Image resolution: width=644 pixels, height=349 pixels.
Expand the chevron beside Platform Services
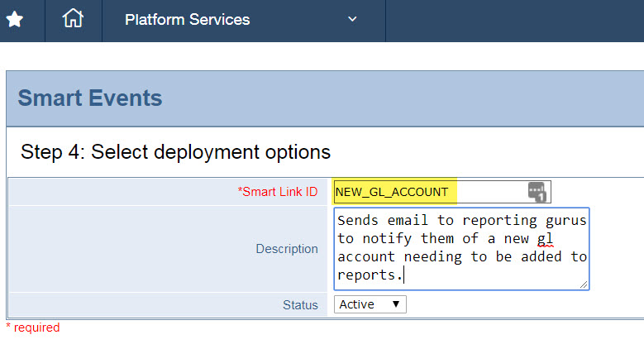tap(353, 19)
